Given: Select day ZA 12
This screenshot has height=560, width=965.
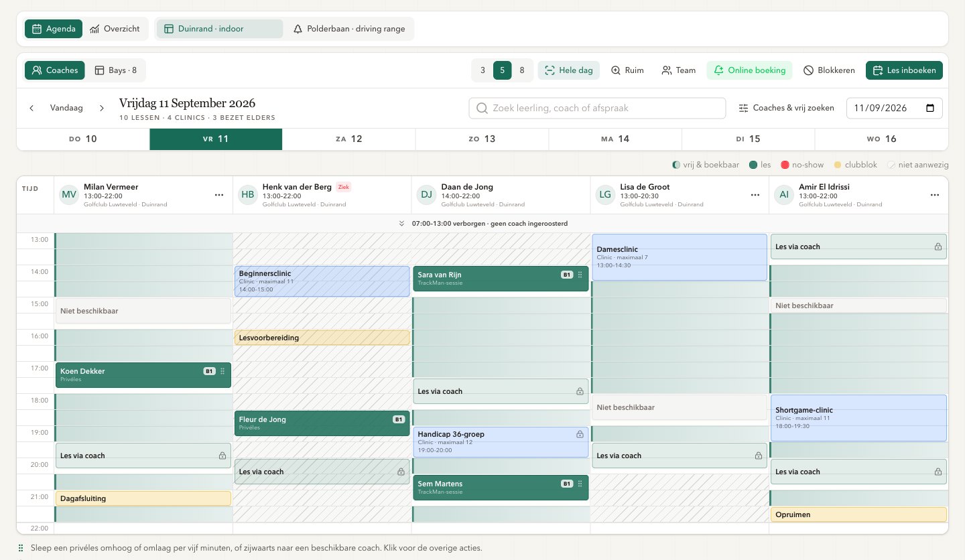Looking at the screenshot, I should coord(349,139).
